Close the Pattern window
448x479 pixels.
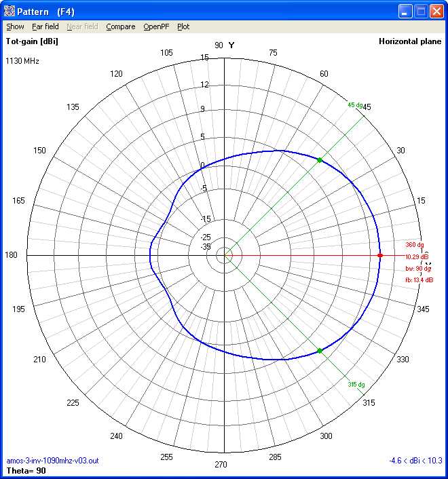coord(436,12)
